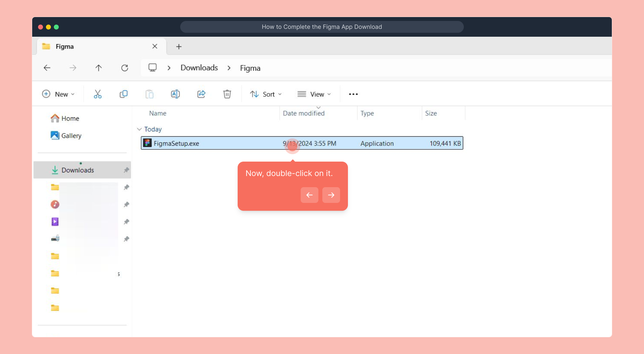Click the Rename icon

(175, 94)
